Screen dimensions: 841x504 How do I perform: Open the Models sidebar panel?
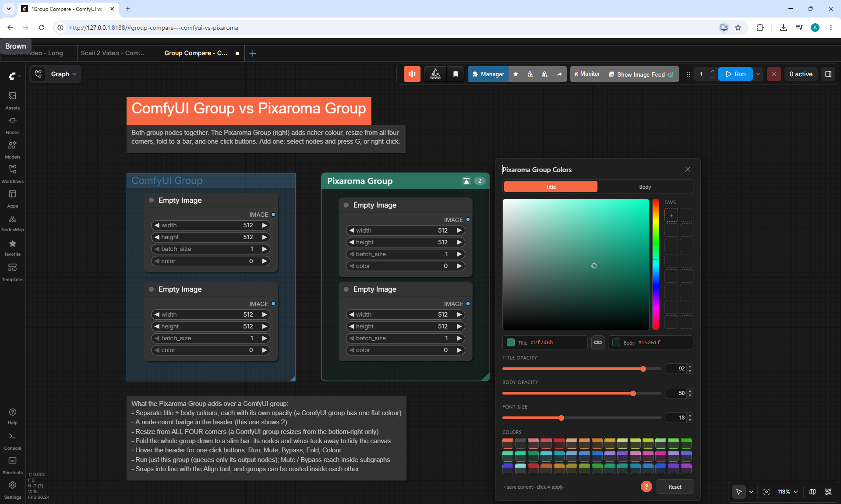click(13, 149)
